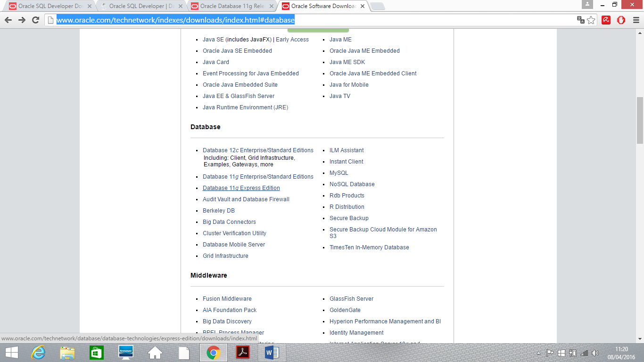Open File Explorer from the taskbar

point(67,353)
